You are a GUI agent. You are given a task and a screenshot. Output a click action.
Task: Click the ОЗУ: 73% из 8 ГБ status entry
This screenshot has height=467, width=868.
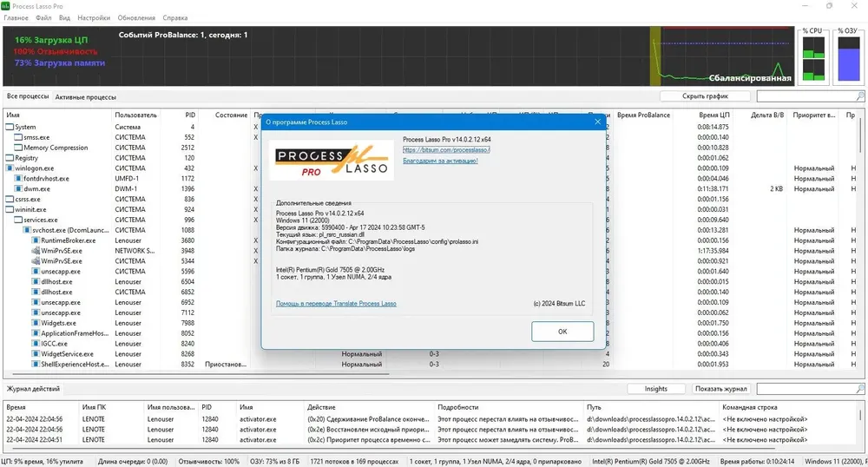coord(274,462)
